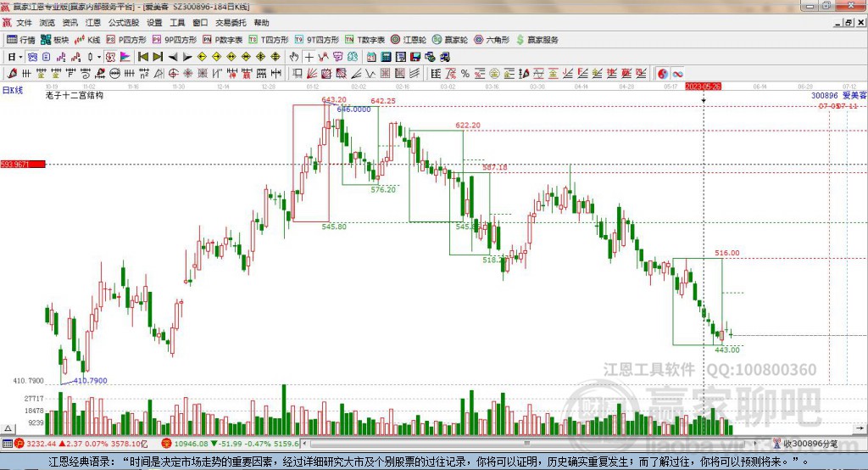This screenshot has height=470, width=868.
Task: Select the percent % line tool
Action: (465, 73)
